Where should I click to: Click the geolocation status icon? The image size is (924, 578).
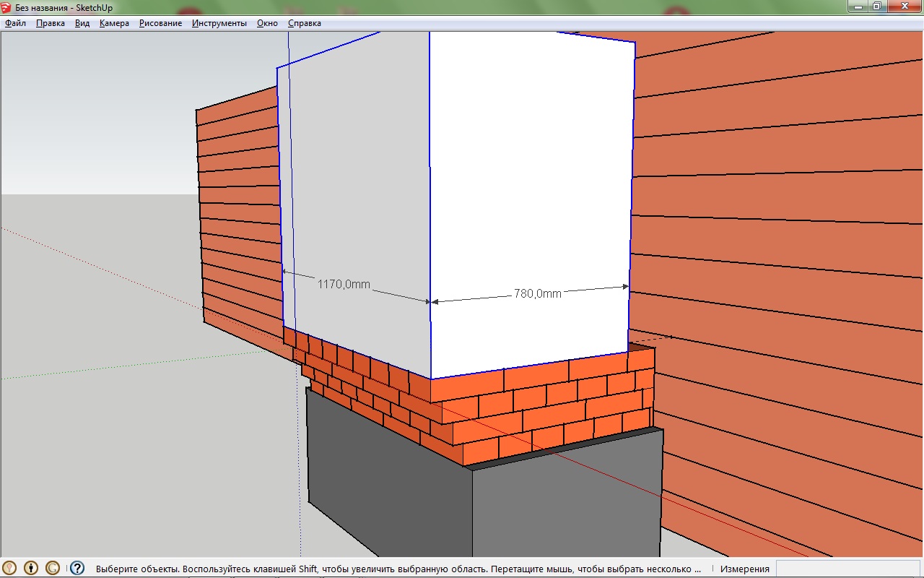(x=9, y=568)
